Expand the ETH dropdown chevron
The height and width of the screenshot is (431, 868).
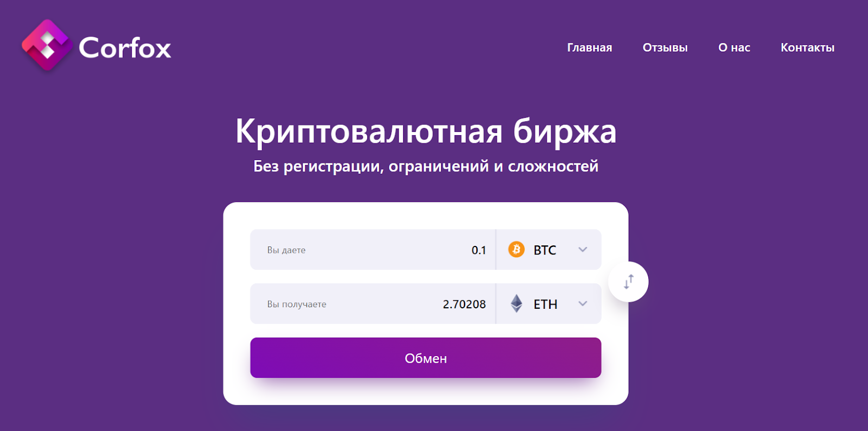coord(583,303)
